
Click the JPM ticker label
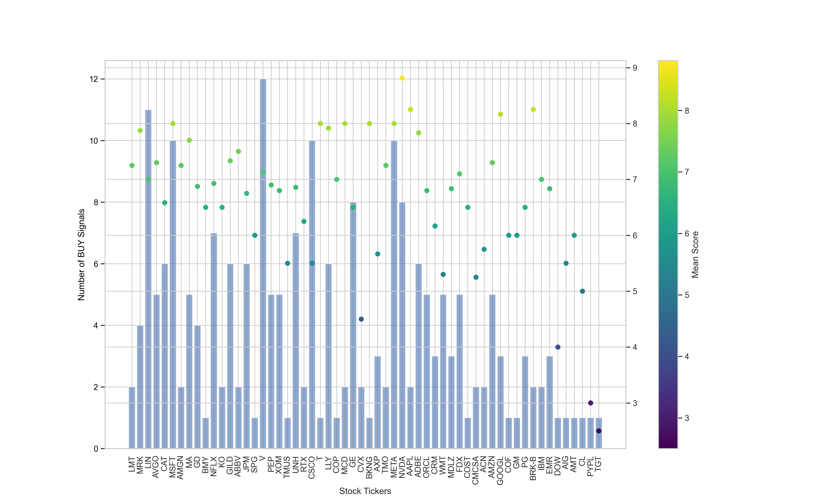coord(246,464)
